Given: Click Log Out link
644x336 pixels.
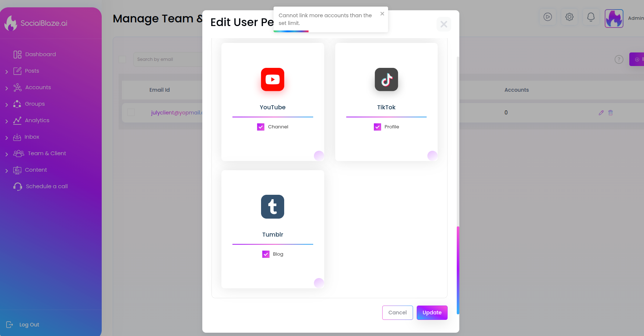Looking at the screenshot, I should tap(29, 325).
